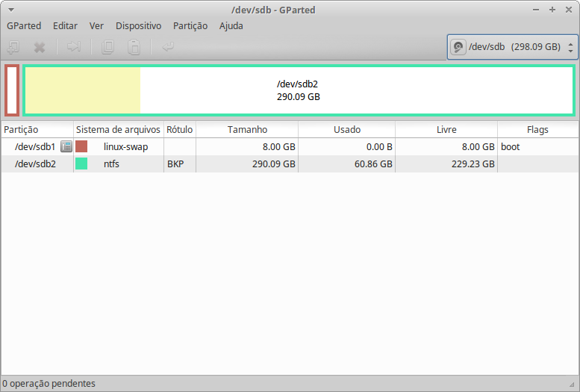Click the Sistema de arquivos column header
This screenshot has width=580, height=392.
tap(119, 130)
